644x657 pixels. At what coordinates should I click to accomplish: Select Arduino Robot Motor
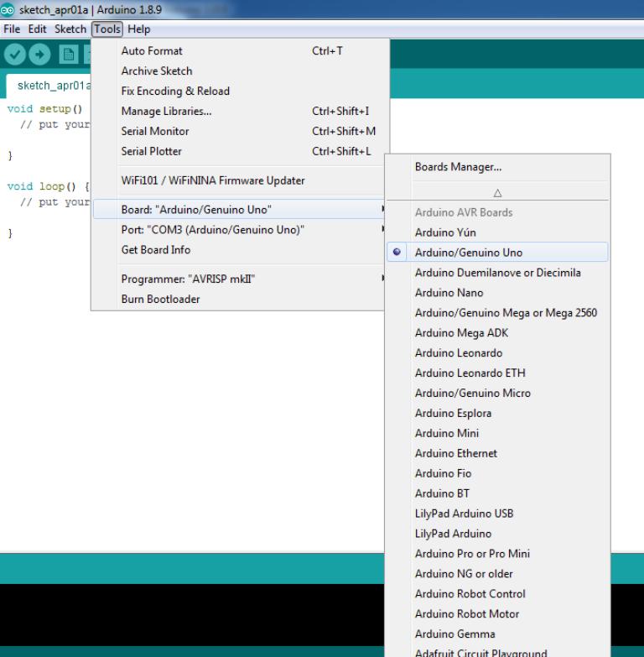point(497,614)
